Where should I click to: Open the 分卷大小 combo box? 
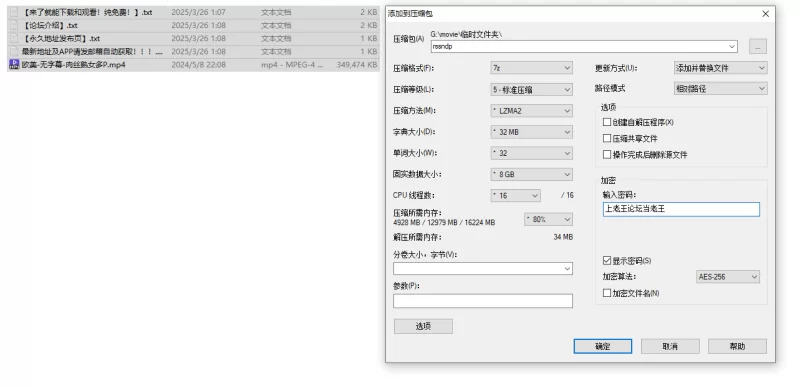[x=483, y=269]
